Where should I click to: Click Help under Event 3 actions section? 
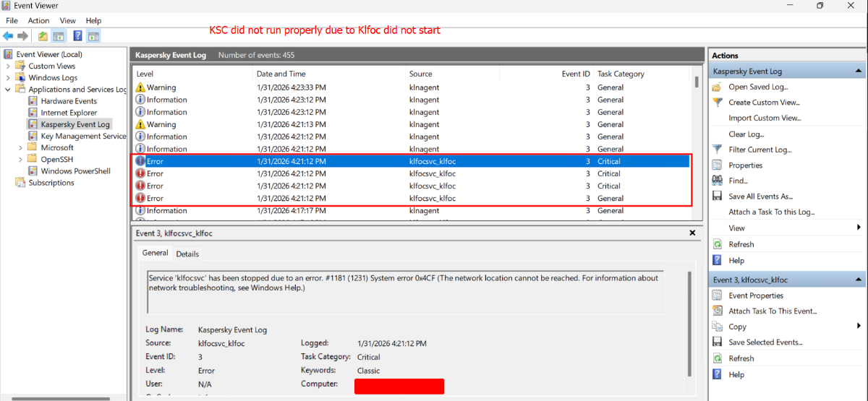tap(736, 374)
